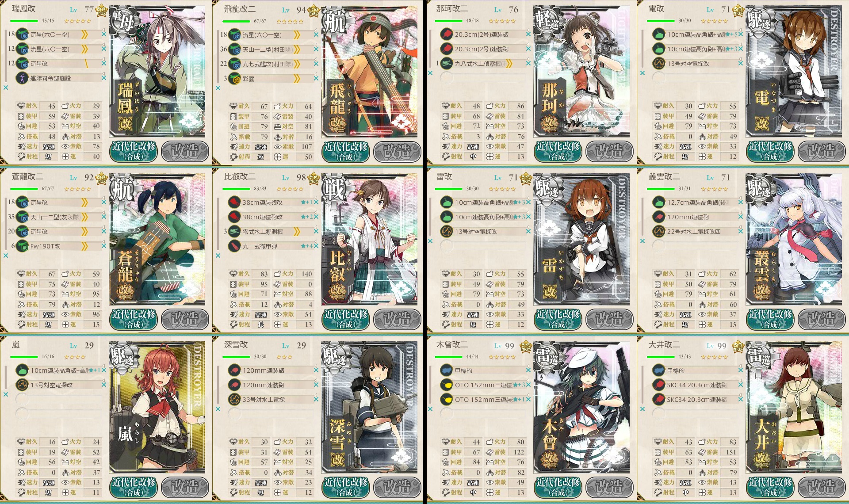Click the 改造 button on 木曾改二's card
The height and width of the screenshot is (504, 849).
[x=610, y=487]
